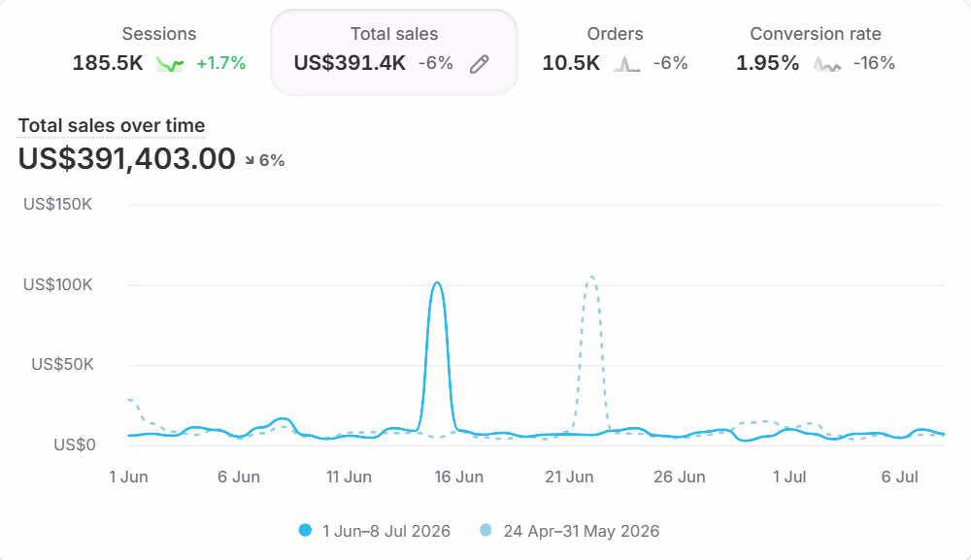The image size is (971, 560).
Task: Click the solid blue legend color dot
Action: pos(305,530)
